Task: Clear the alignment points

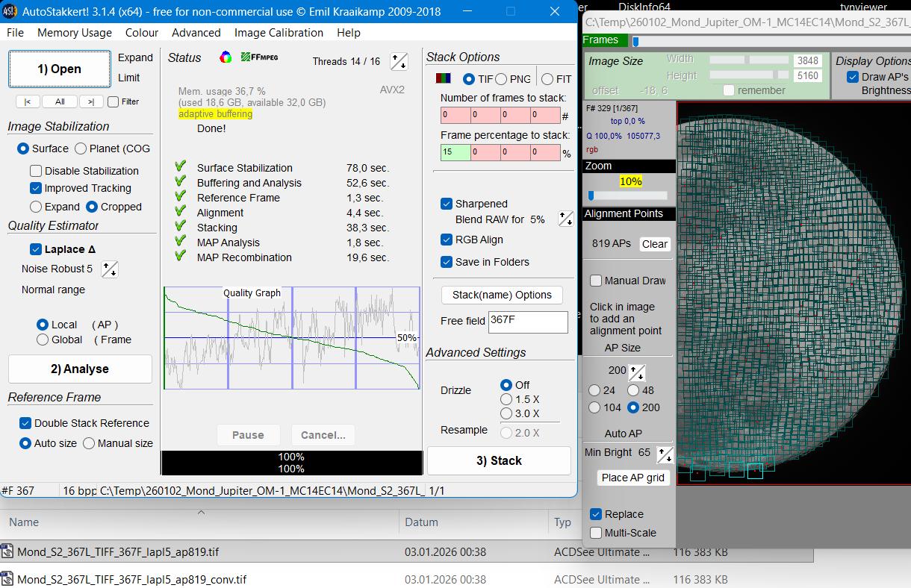Action: click(x=655, y=244)
